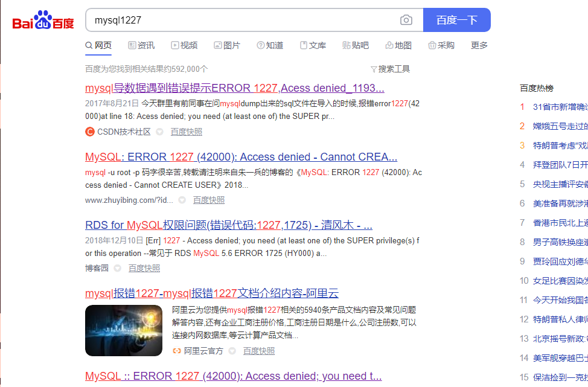Switch to the 采购 tab
The height and width of the screenshot is (387, 588).
coord(441,45)
